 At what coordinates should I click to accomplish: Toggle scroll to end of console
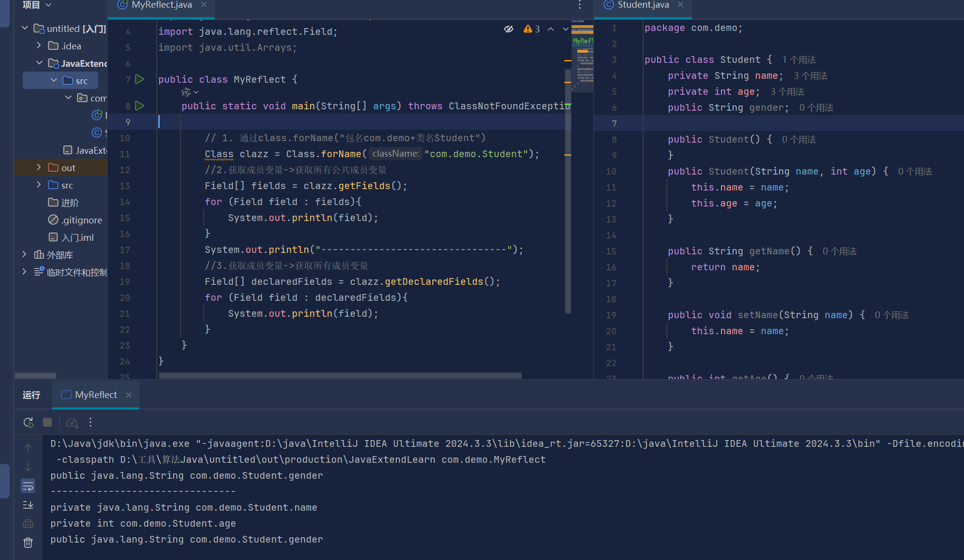coord(28,505)
